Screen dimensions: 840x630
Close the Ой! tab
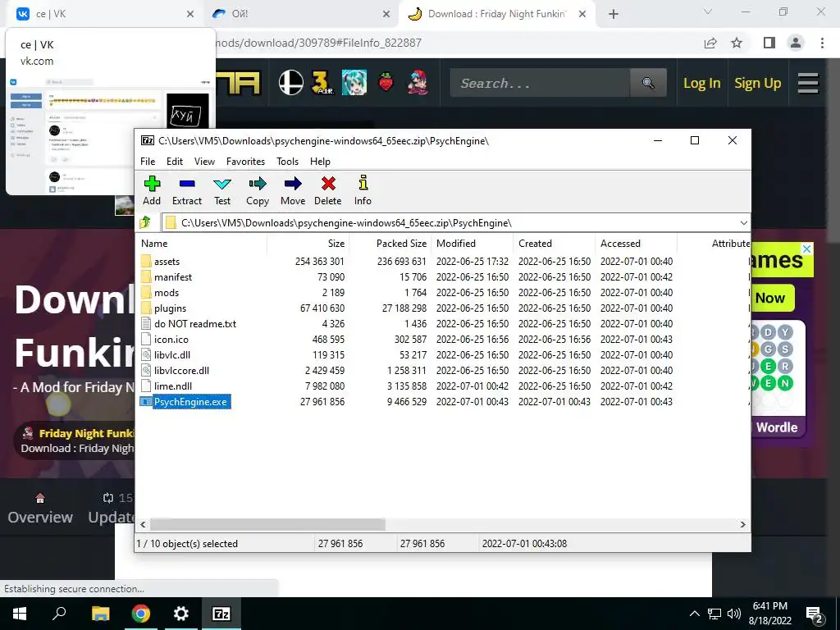coord(386,15)
